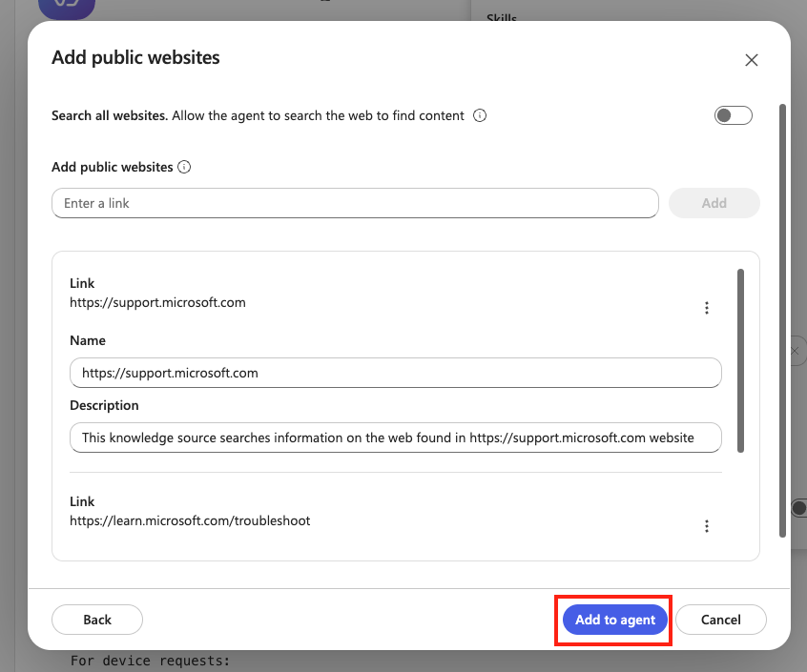The height and width of the screenshot is (672, 807).
Task: Toggle Search all websites switch
Action: tap(733, 115)
